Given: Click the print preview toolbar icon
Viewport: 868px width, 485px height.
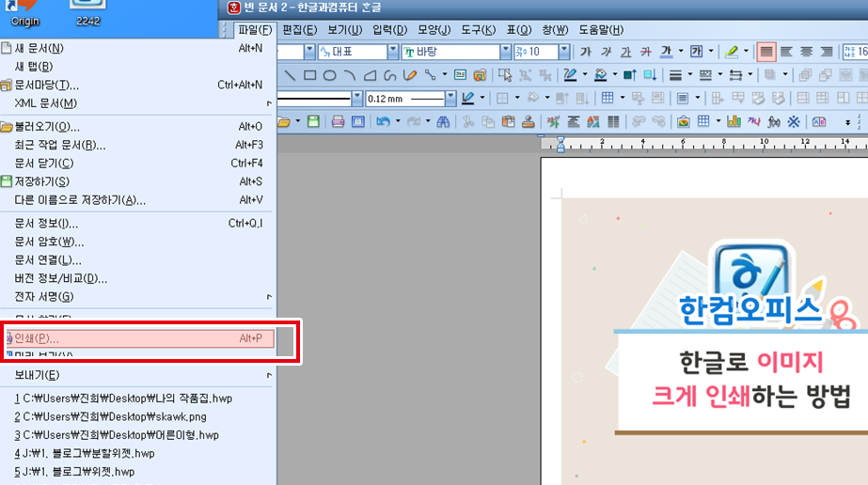Looking at the screenshot, I should pyautogui.click(x=357, y=121).
